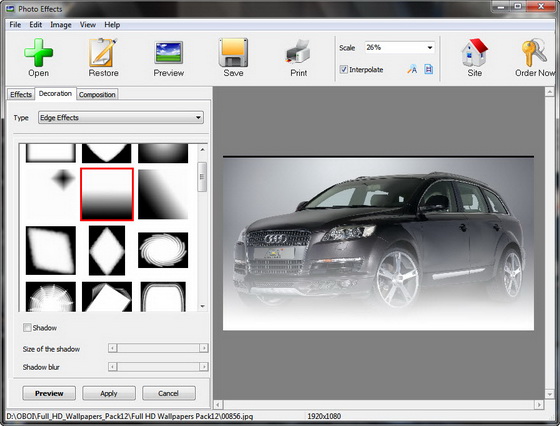560x426 pixels.
Task: Click the Size of the shadow slider
Action: (x=158, y=348)
